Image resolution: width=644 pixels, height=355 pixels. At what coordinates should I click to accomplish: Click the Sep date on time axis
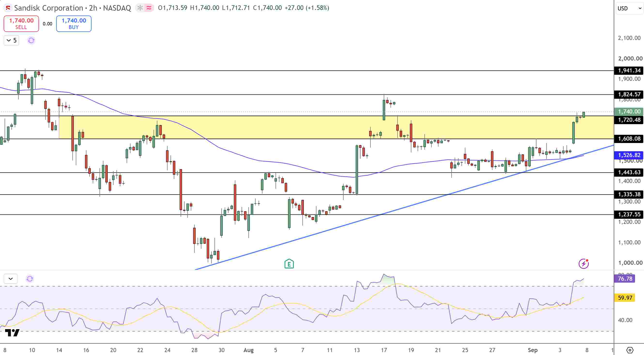pyautogui.click(x=532, y=350)
